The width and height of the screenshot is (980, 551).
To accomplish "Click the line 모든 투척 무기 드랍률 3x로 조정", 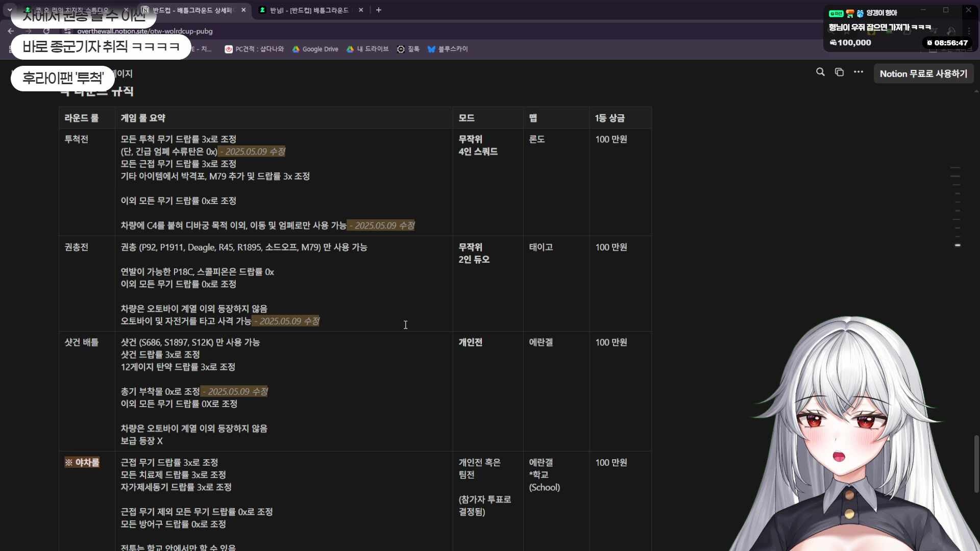I will click(179, 139).
